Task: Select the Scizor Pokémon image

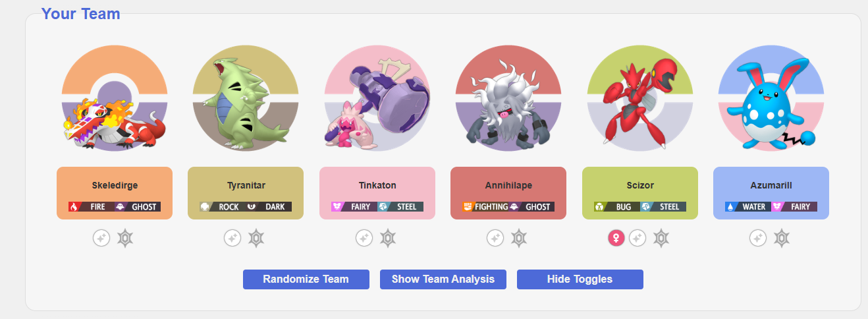Action: tap(640, 99)
